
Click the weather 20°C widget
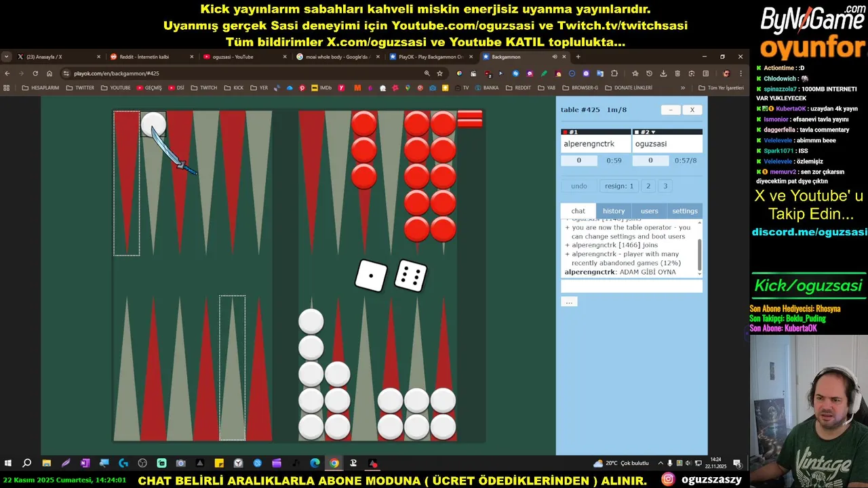click(x=620, y=463)
